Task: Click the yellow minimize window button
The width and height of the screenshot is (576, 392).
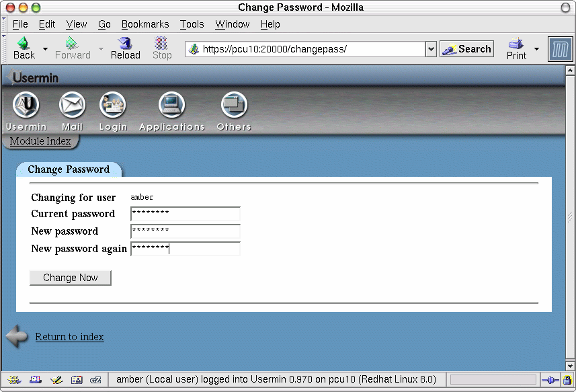Action: point(23,7)
